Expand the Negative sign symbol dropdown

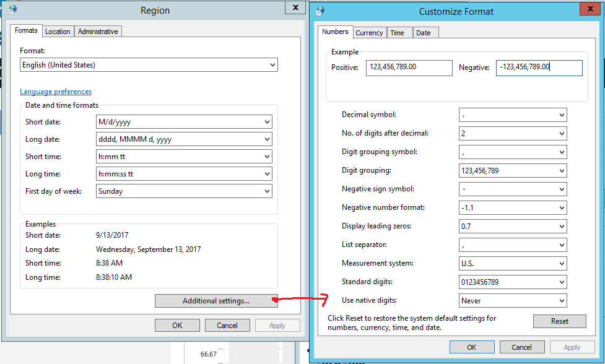[513, 189]
